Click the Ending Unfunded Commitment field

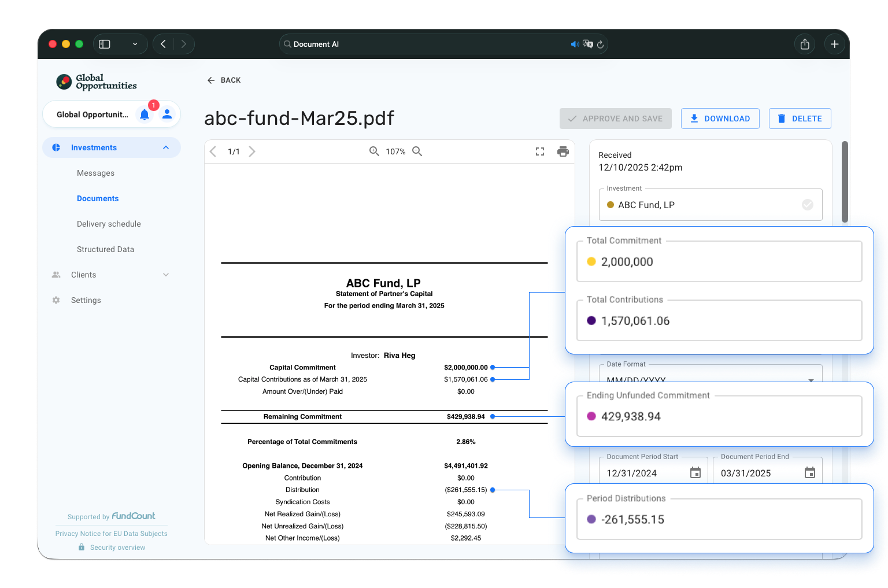728,416
